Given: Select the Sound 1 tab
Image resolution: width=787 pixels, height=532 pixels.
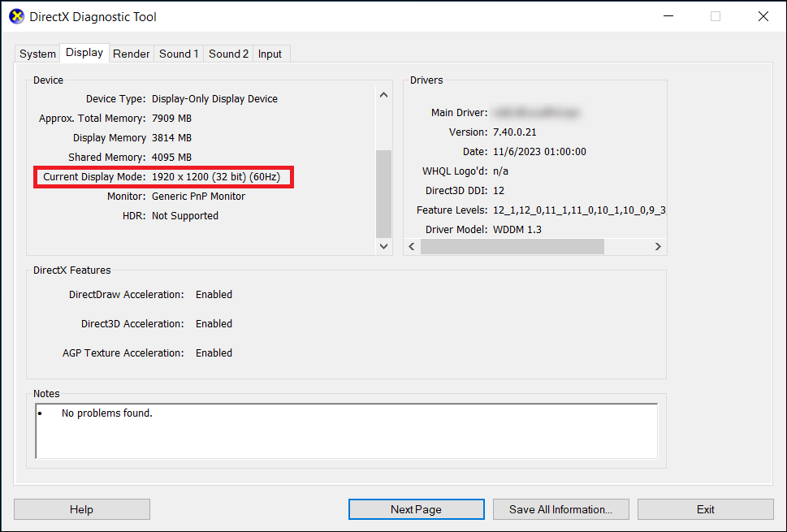Looking at the screenshot, I should coord(178,54).
